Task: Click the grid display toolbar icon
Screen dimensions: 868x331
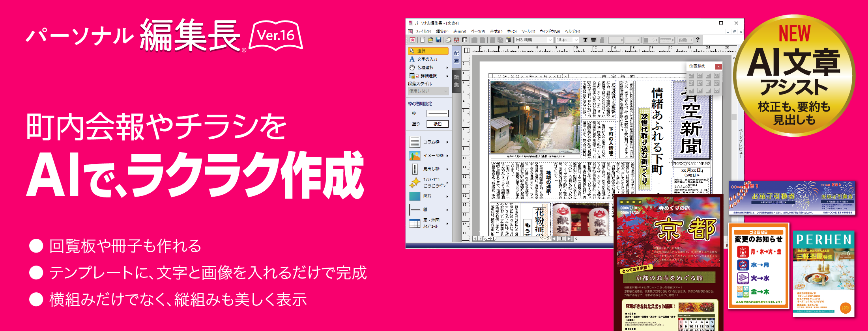Action: tap(465, 40)
